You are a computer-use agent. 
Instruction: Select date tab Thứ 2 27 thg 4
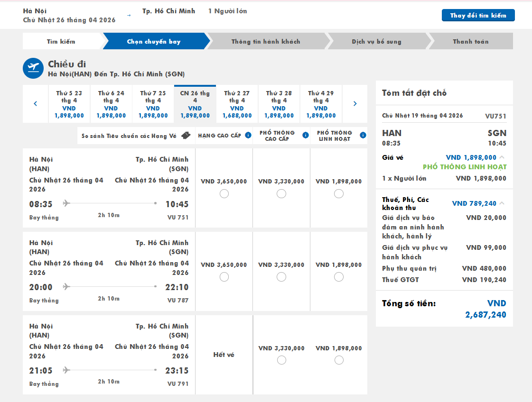(x=237, y=104)
